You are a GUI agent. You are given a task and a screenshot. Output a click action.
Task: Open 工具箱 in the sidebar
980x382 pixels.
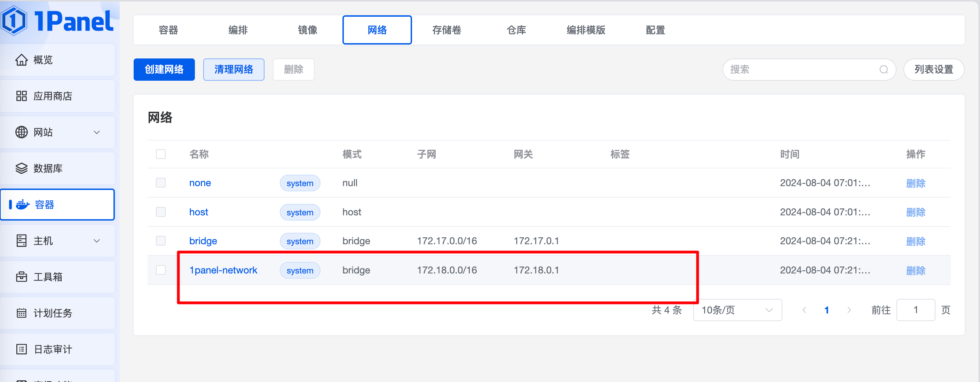(x=57, y=277)
